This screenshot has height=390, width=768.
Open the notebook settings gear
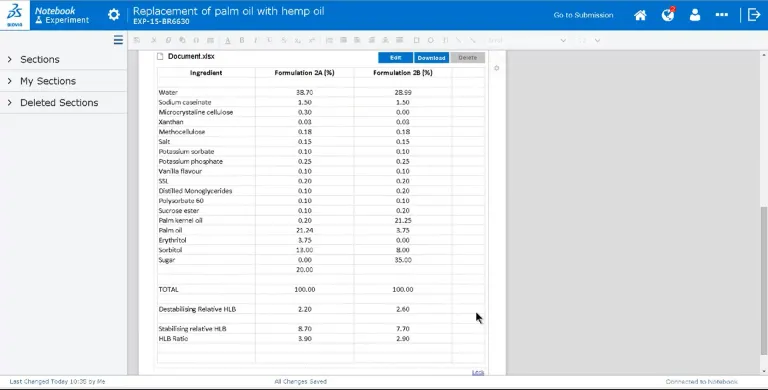coord(114,15)
